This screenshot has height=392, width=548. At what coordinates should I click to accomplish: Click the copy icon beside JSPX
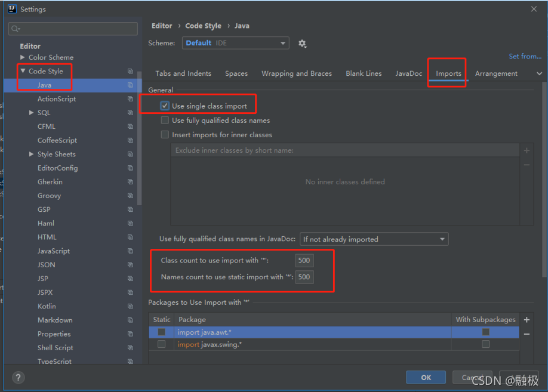pyautogui.click(x=130, y=292)
